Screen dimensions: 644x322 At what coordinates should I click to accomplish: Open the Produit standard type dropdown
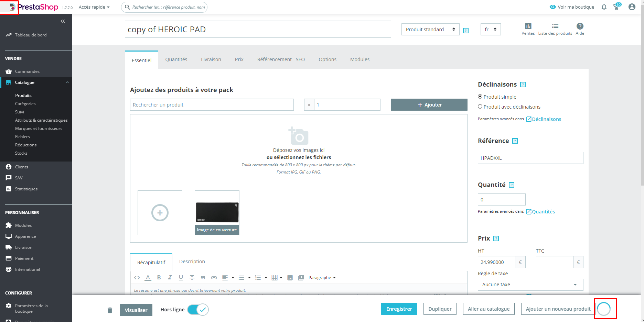[x=430, y=30]
